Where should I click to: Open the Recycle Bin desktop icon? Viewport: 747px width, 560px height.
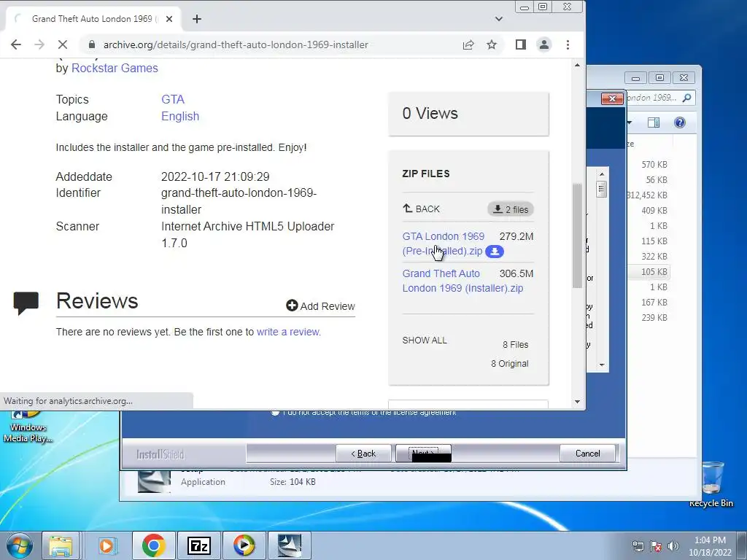[711, 483]
